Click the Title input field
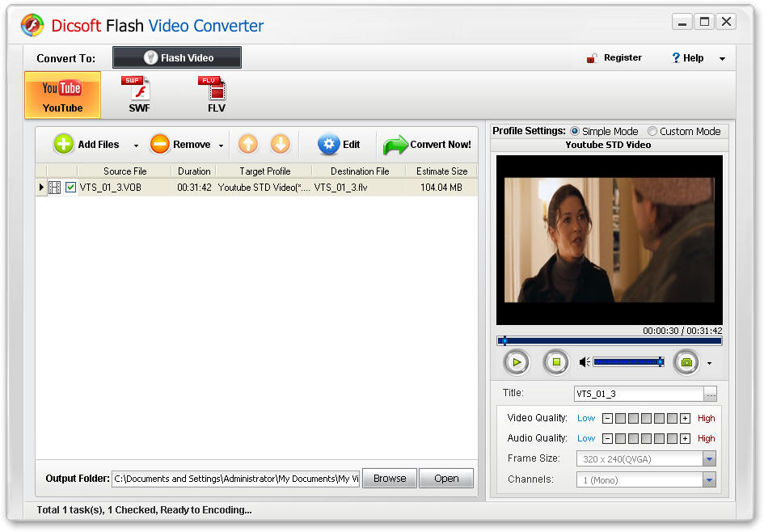This screenshot has width=764, height=532. coord(639,394)
